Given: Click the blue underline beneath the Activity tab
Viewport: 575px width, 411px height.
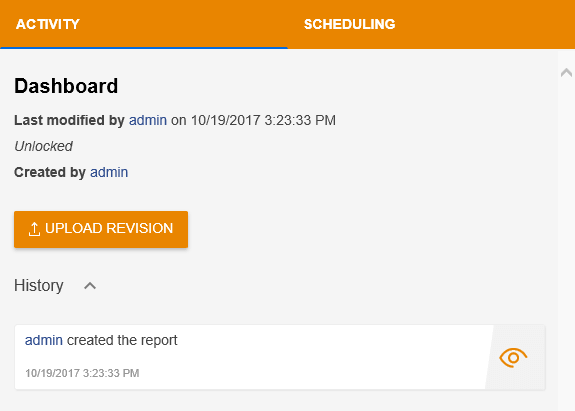Looking at the screenshot, I should (x=144, y=48).
